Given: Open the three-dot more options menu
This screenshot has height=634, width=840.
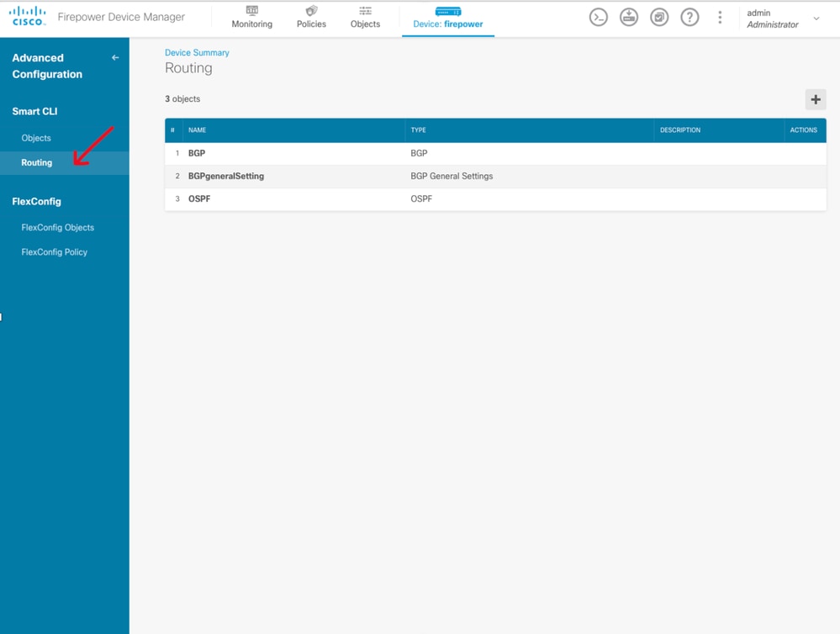Looking at the screenshot, I should click(x=720, y=18).
